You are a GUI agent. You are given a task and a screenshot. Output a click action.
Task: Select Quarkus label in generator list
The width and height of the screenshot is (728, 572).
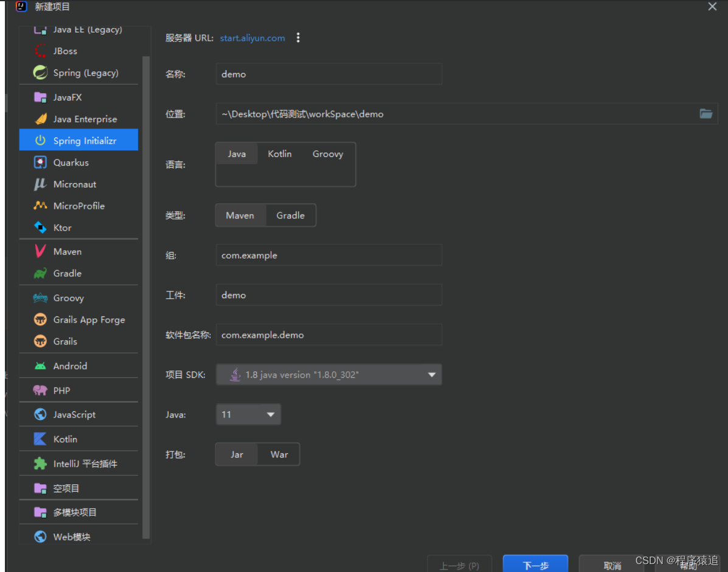click(x=71, y=162)
